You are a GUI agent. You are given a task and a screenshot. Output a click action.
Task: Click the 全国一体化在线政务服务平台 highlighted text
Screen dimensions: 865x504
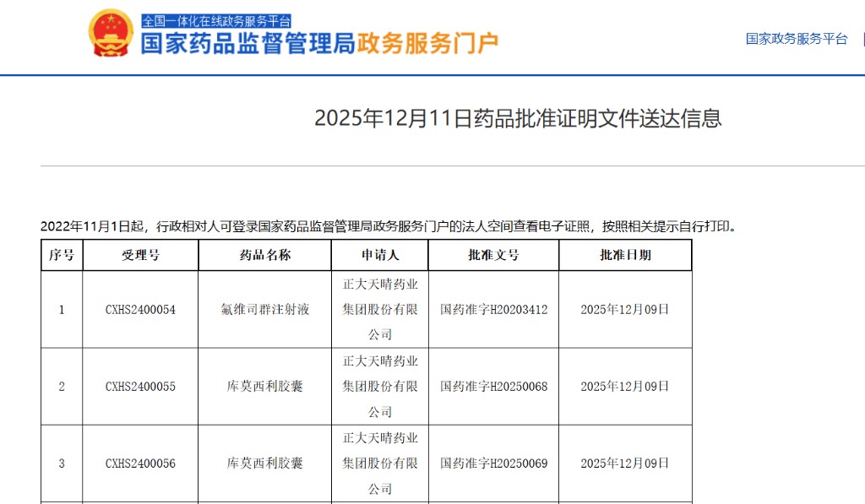(x=216, y=21)
